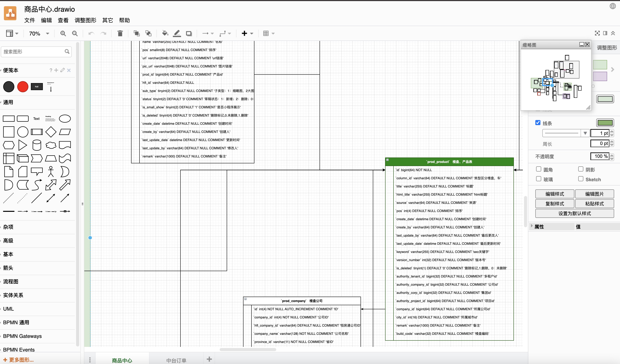Click the language globe icon

[x=613, y=6]
